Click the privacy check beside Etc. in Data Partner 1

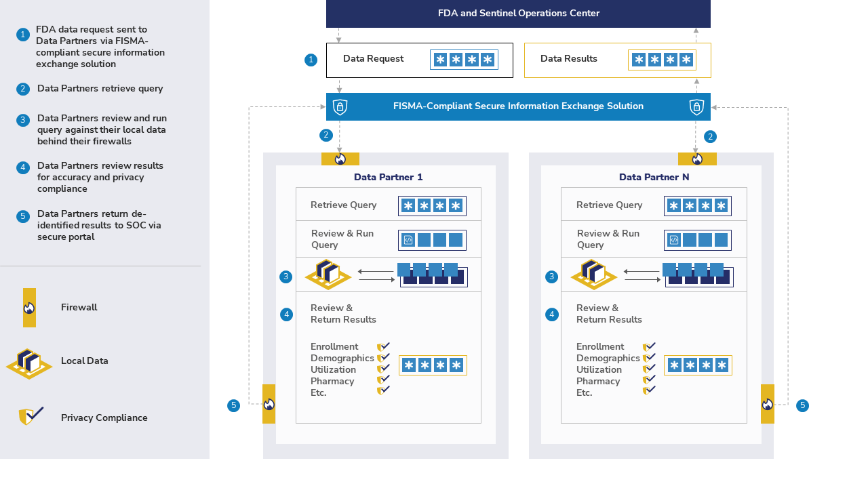coord(383,390)
